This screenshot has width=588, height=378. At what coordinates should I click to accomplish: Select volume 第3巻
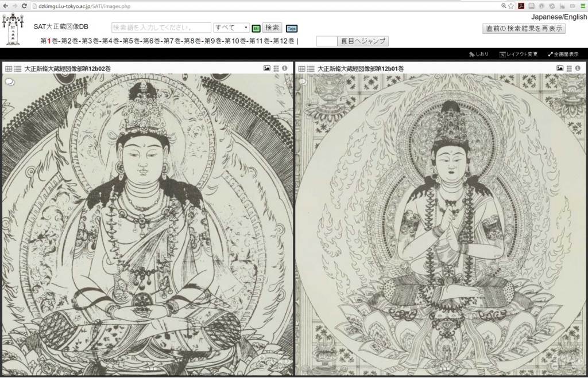coord(90,41)
